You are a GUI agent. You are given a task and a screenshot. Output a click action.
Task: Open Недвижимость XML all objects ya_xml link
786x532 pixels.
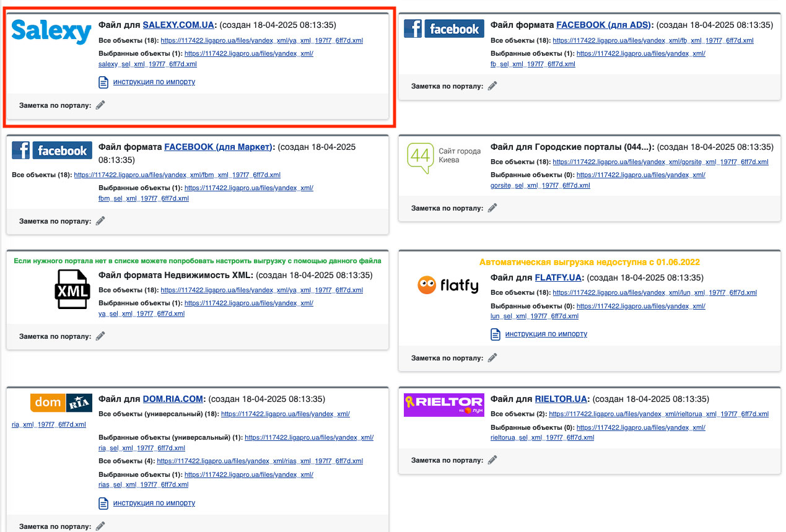(261, 290)
